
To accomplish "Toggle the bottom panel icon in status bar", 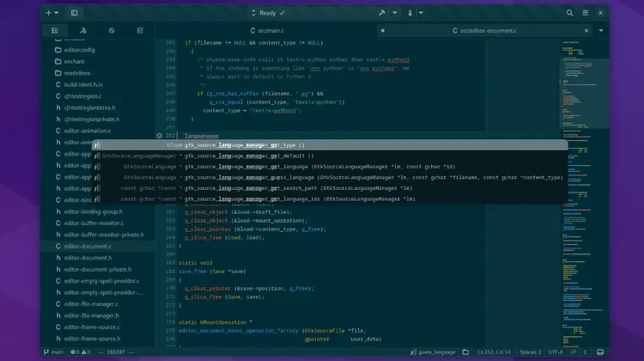I will pyautogui.click(x=600, y=352).
